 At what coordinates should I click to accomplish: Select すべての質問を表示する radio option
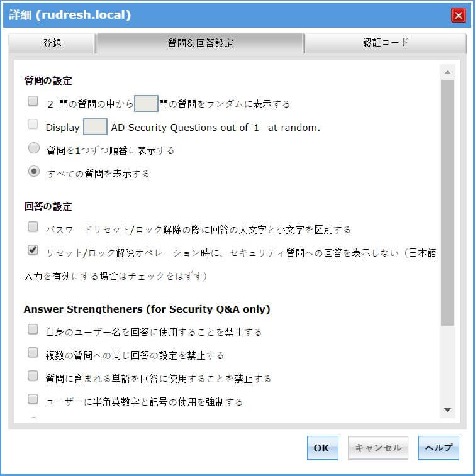coord(34,172)
